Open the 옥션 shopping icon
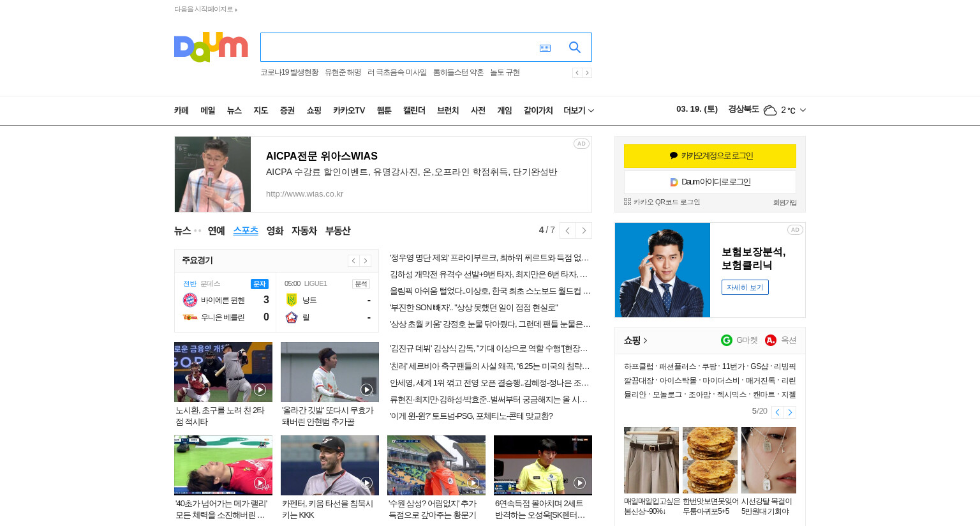980x526 pixels. (771, 340)
